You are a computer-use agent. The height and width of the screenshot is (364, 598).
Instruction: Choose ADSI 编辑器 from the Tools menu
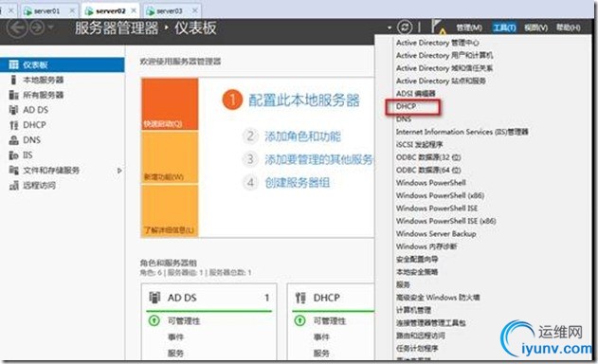click(x=415, y=94)
